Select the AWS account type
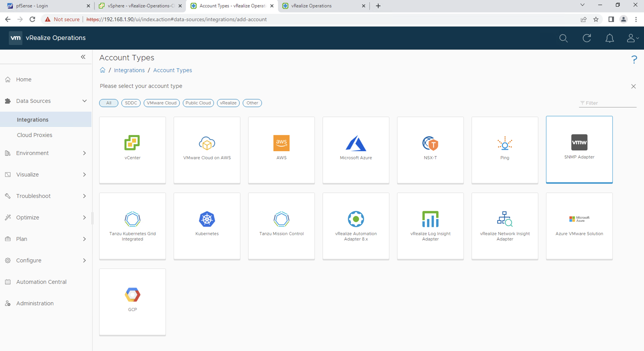 point(281,150)
